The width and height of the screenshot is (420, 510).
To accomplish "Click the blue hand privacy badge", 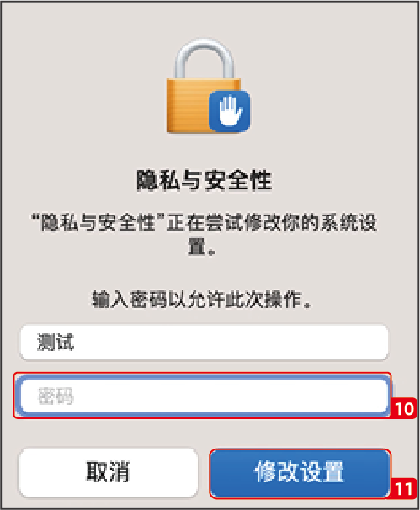I will click(x=229, y=111).
